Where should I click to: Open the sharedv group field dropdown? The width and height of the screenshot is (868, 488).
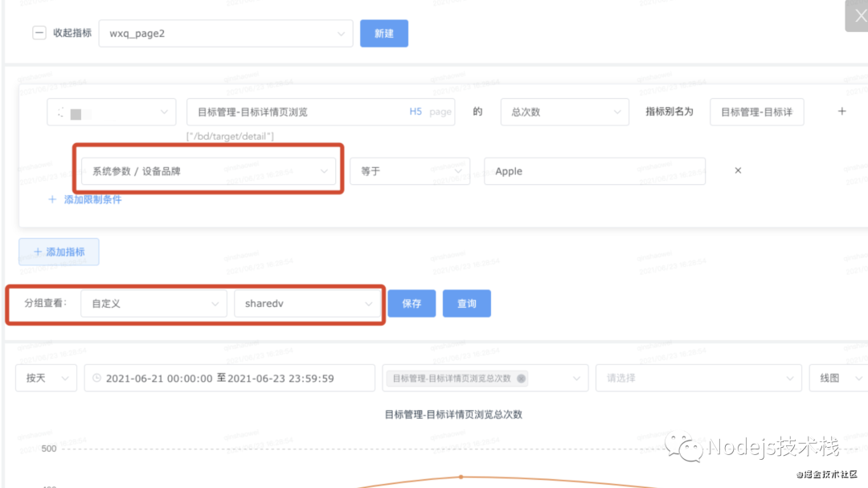click(x=309, y=303)
